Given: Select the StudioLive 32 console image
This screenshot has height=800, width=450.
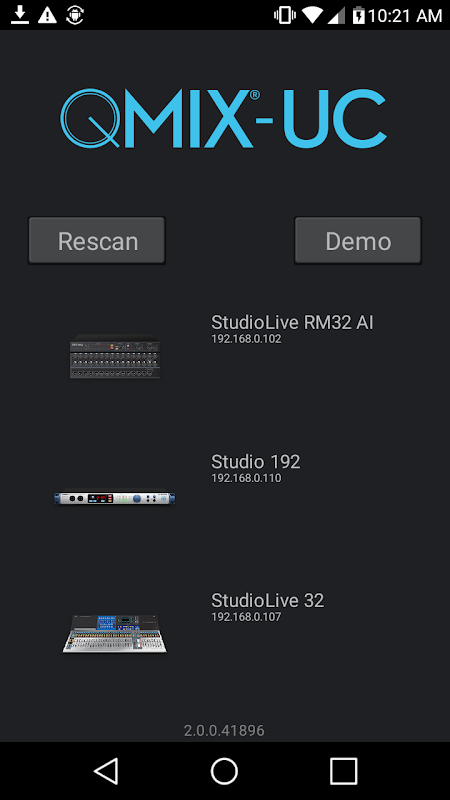Looking at the screenshot, I should (115, 634).
